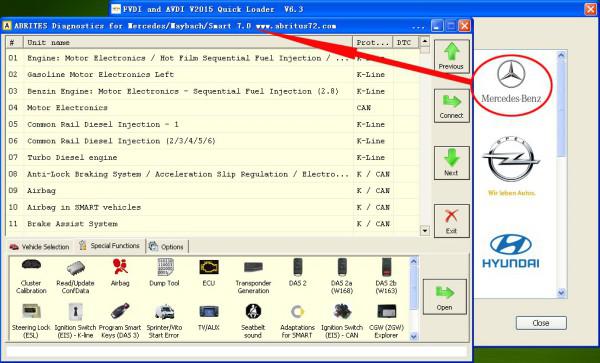The image size is (600, 363).
Task: Click the unit list scroll-down arrow
Action: coord(425,230)
